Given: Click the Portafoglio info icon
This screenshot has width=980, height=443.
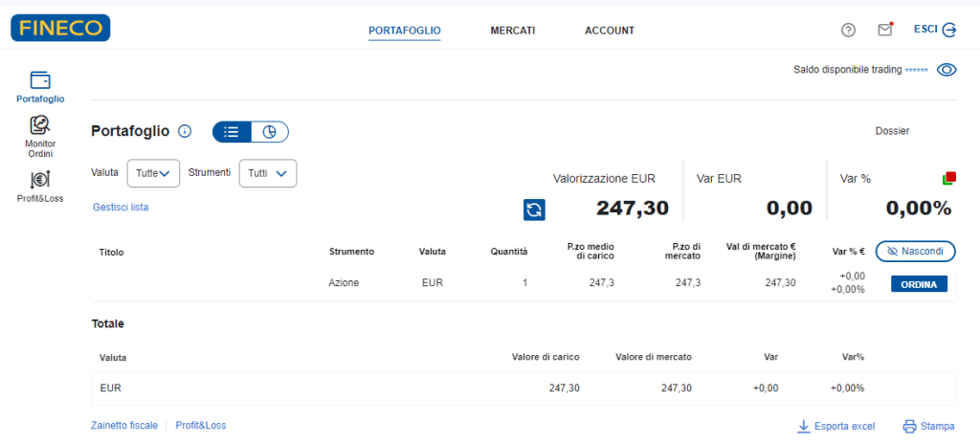Looking at the screenshot, I should [x=186, y=132].
